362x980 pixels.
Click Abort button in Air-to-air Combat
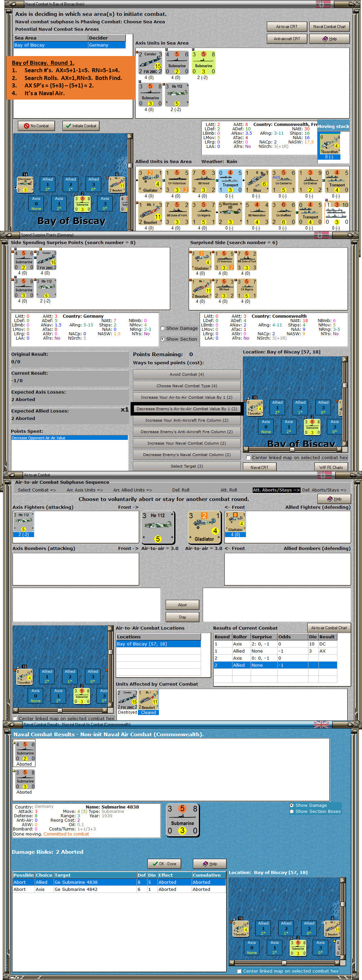[183, 605]
